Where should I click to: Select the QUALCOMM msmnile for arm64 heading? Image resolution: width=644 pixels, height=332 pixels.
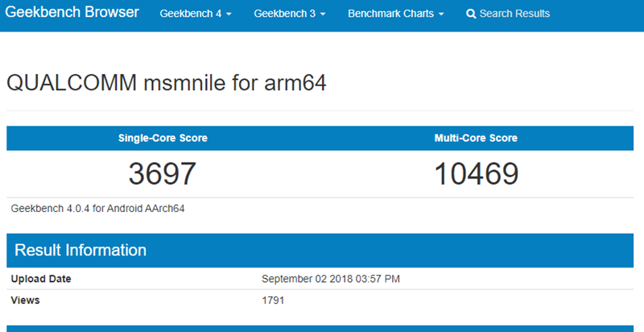[x=166, y=82]
